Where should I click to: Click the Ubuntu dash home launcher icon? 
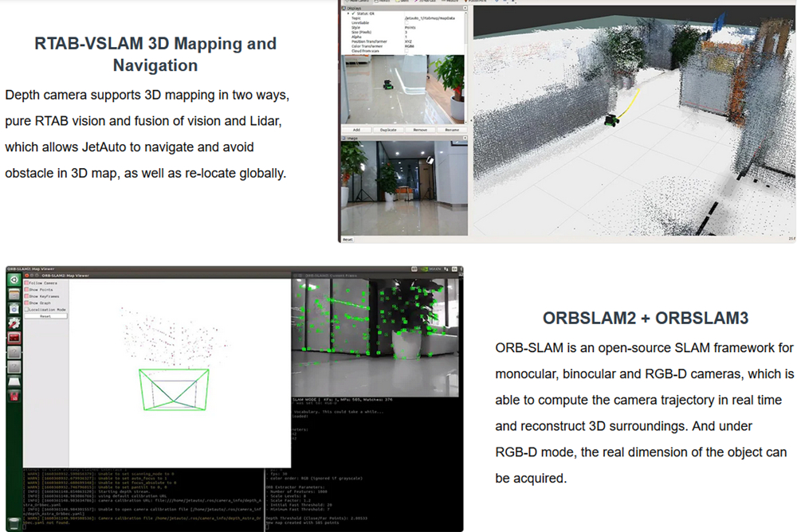point(14,280)
